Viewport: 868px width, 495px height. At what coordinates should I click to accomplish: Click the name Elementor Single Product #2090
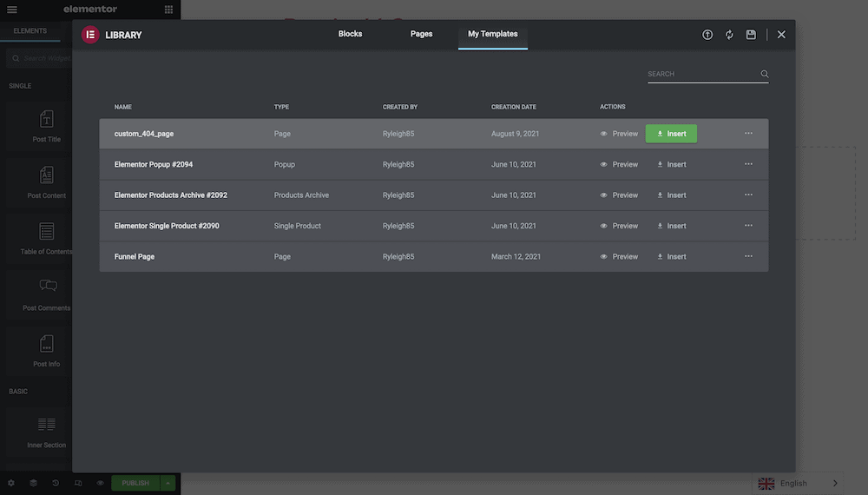click(x=167, y=226)
